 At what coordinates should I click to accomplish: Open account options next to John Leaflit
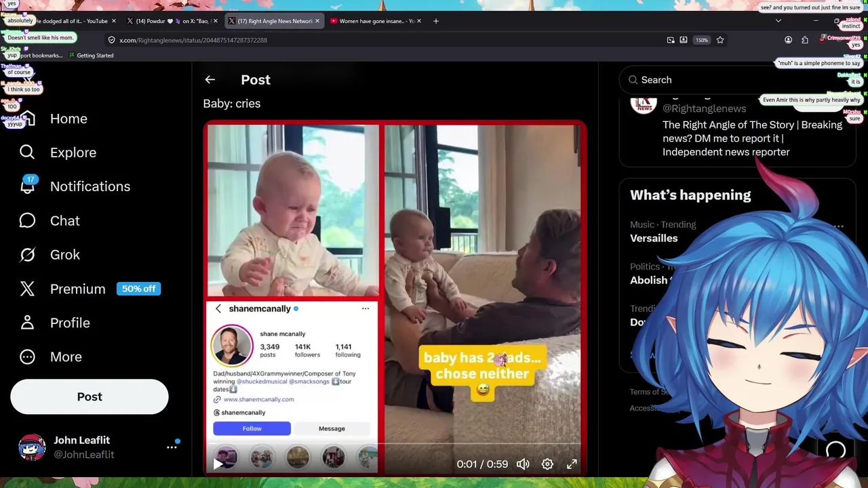click(x=172, y=447)
